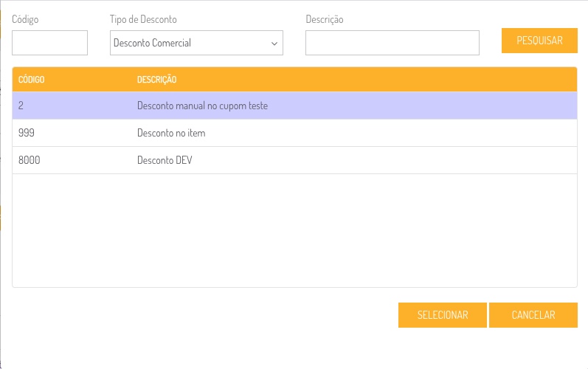Click the code cell 999
Image resolution: width=588 pixels, height=369 pixels.
(x=27, y=133)
